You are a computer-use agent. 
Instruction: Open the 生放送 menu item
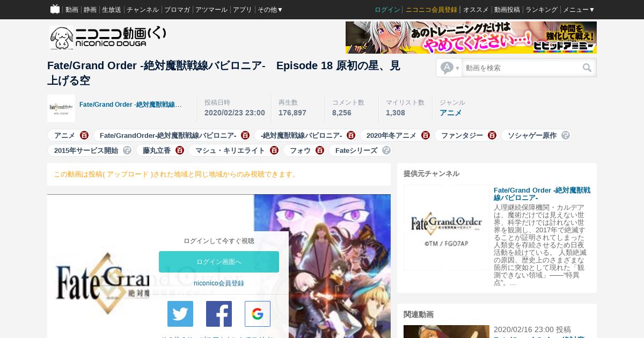tap(112, 10)
